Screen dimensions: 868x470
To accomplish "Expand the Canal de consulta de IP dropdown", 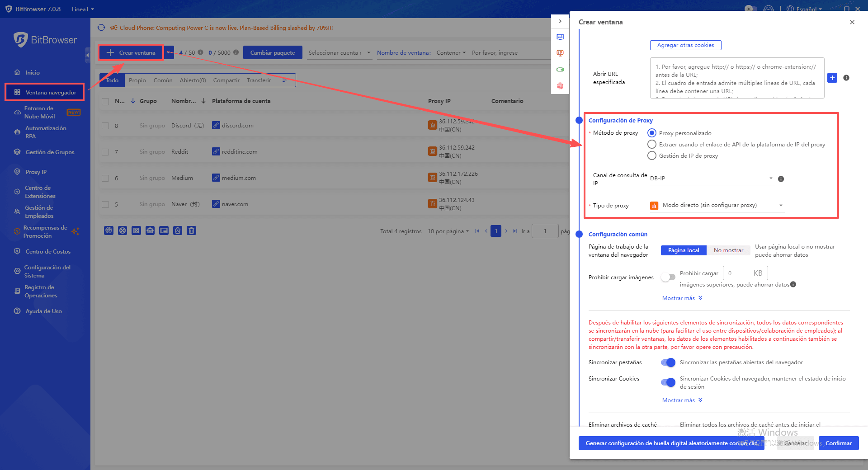I will (x=712, y=179).
